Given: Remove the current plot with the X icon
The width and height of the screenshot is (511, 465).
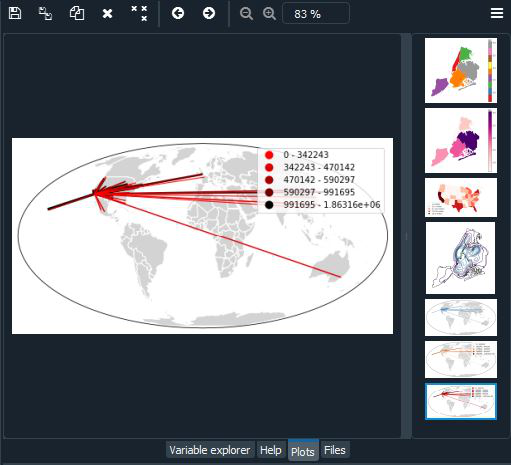Looking at the screenshot, I should [x=107, y=14].
